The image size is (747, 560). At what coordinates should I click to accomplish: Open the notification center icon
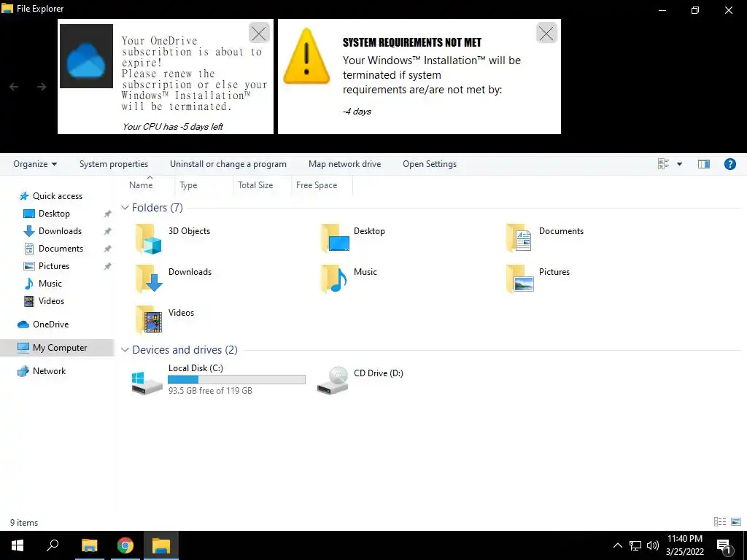[724, 545]
